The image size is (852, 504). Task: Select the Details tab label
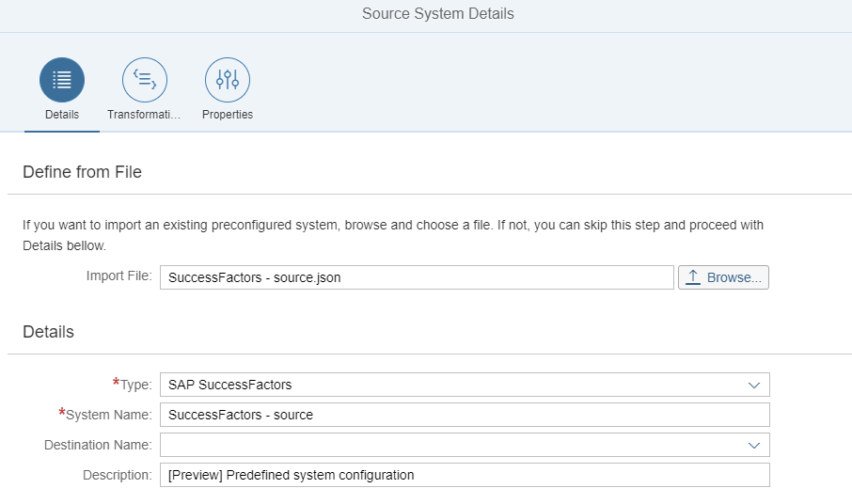62,115
